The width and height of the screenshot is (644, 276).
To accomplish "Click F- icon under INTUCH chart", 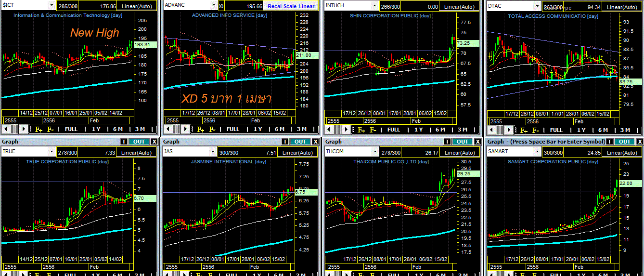I will click(373, 129).
